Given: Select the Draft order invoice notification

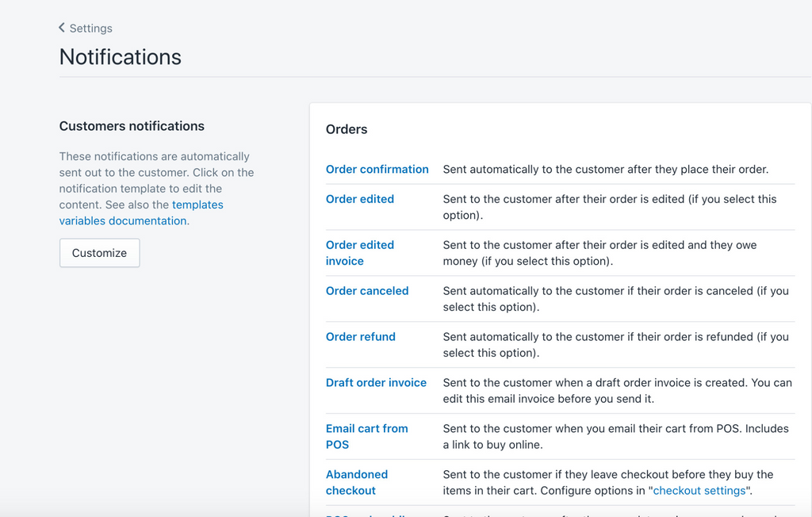Looking at the screenshot, I should tap(376, 383).
